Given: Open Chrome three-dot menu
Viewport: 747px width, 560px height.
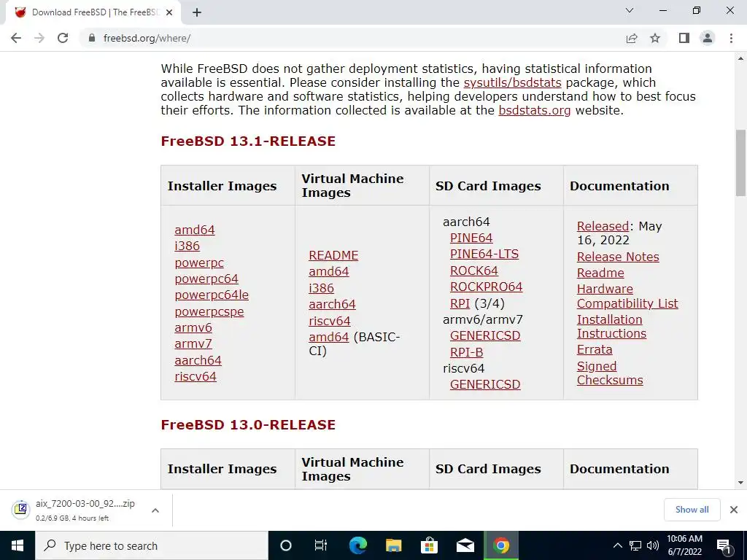Looking at the screenshot, I should point(731,38).
